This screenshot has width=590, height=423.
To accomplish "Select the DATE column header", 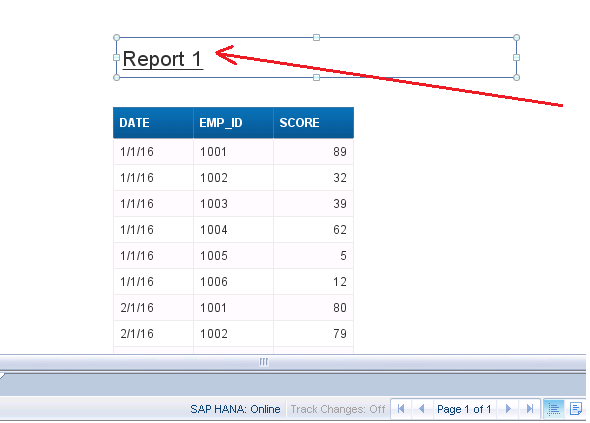I will pyautogui.click(x=153, y=123).
